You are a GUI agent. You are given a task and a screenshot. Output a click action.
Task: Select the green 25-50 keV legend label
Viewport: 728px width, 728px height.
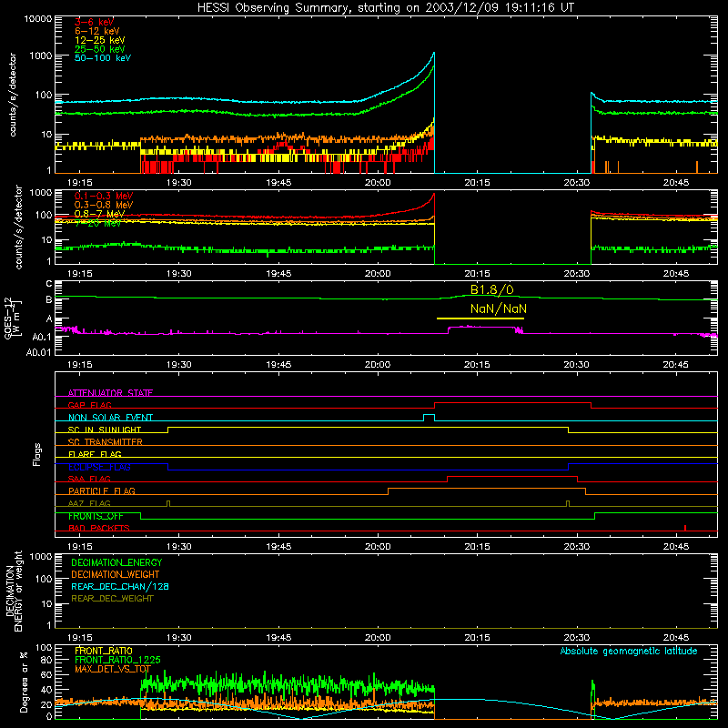click(x=100, y=49)
